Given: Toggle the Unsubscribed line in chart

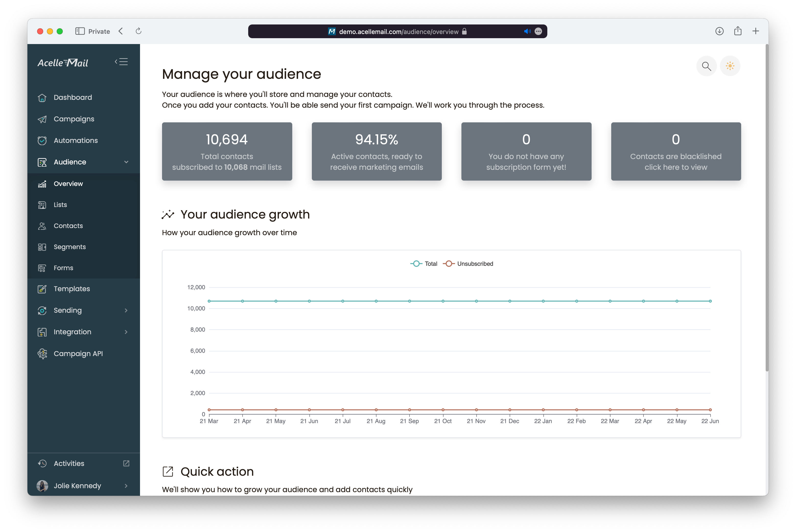Looking at the screenshot, I should point(475,264).
